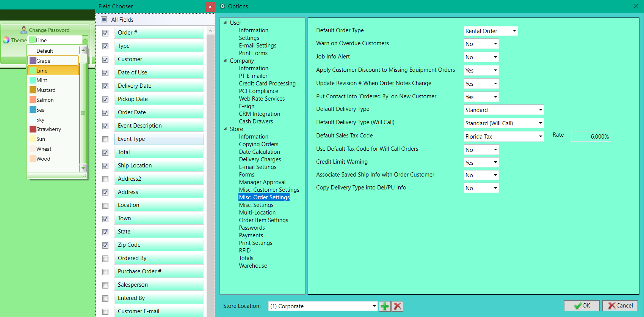
Task: Click the Field Chooser scroll up arrow
Action: [x=210, y=31]
